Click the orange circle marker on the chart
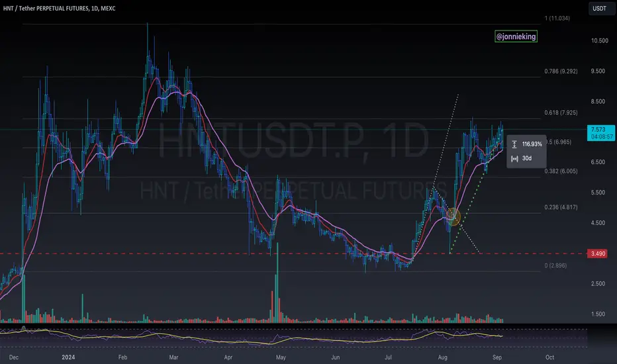The height and width of the screenshot is (364, 617). coord(453,217)
